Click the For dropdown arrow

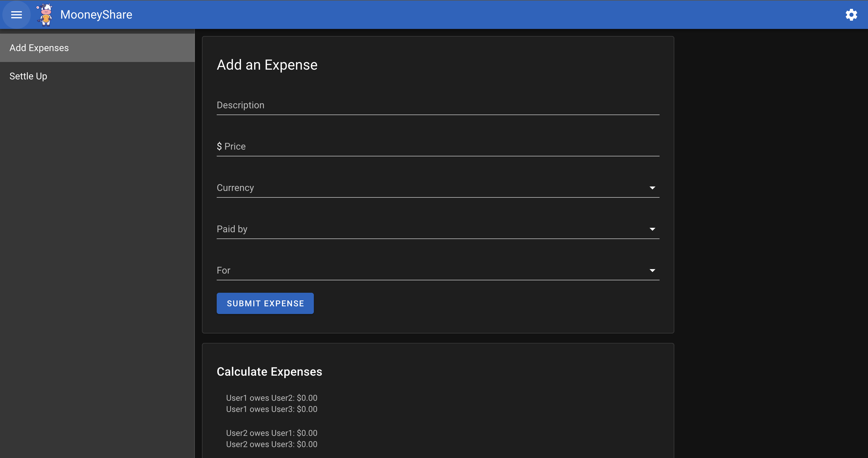pos(652,271)
